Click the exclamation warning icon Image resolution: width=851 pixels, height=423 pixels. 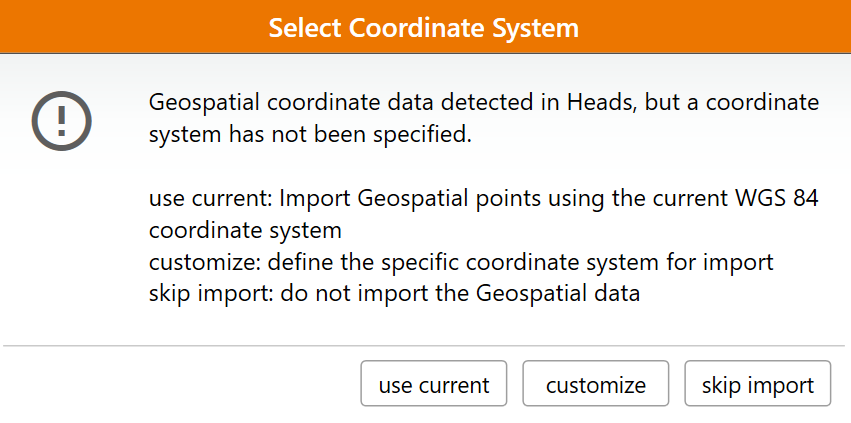[61, 119]
